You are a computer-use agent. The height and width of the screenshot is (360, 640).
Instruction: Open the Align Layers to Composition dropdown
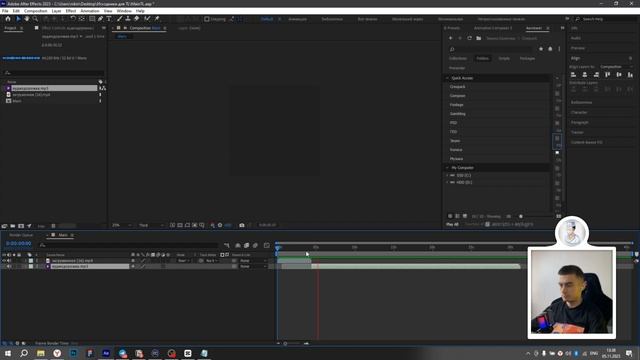click(x=616, y=67)
